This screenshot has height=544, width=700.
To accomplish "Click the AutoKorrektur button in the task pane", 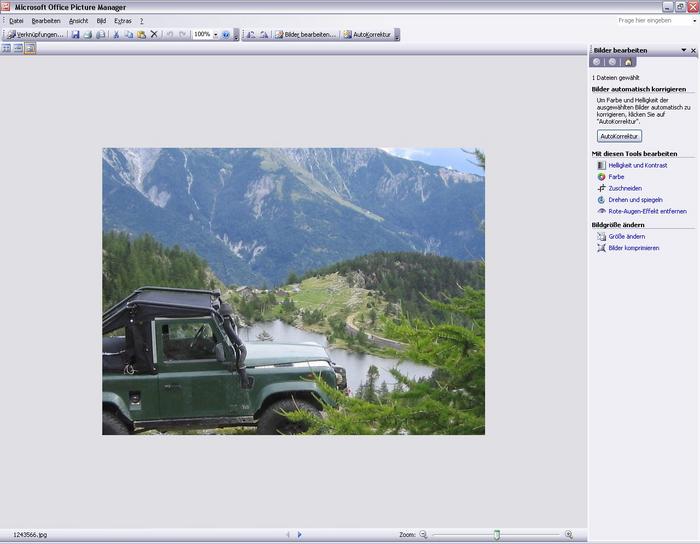I will pyautogui.click(x=619, y=136).
